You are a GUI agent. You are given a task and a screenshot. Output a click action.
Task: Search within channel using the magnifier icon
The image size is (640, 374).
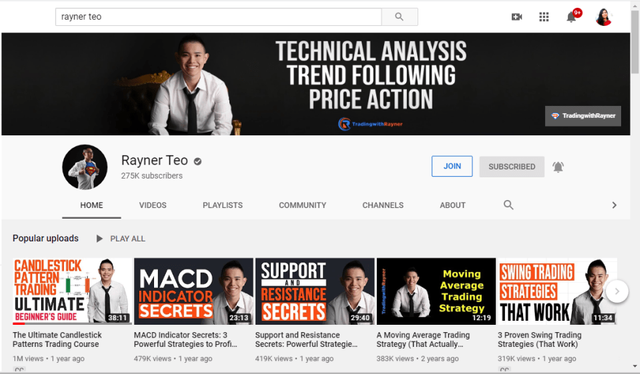(x=508, y=205)
